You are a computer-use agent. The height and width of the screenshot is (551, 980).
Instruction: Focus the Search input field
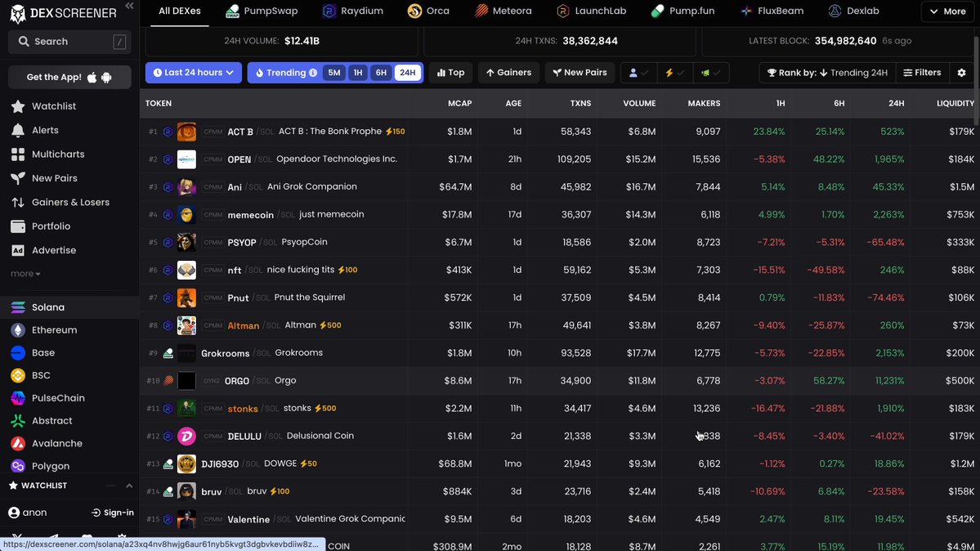(69, 42)
